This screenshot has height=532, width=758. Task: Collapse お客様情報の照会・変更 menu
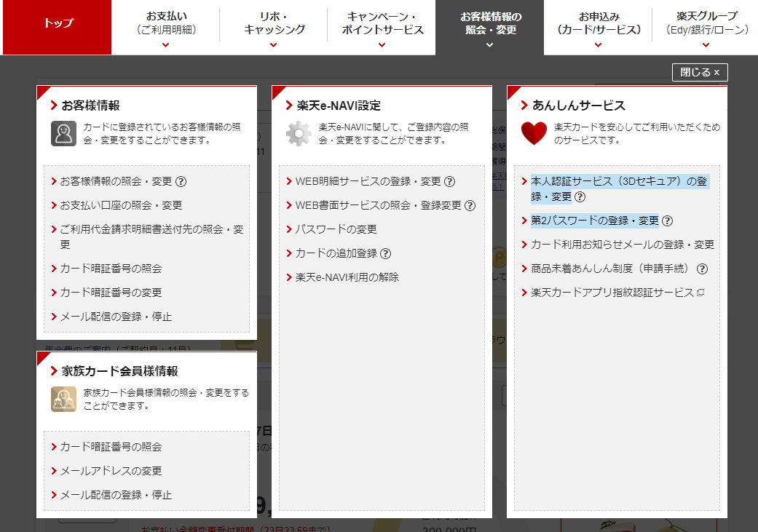click(x=490, y=27)
